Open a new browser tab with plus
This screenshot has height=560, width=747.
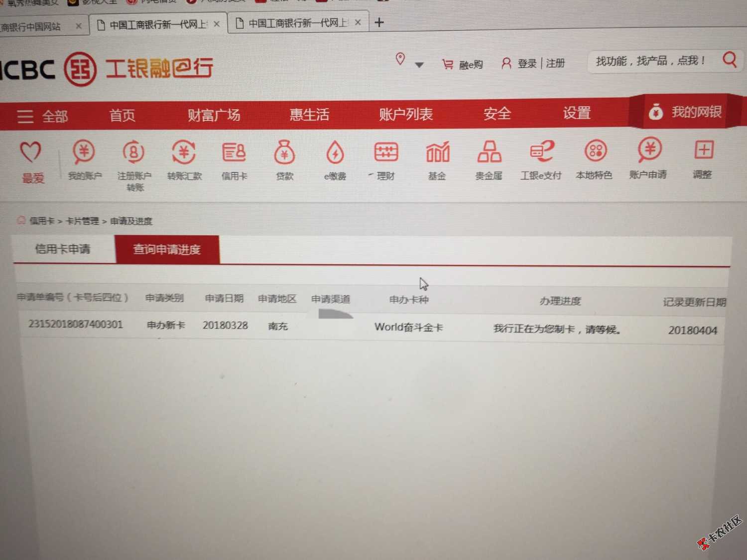tap(379, 22)
